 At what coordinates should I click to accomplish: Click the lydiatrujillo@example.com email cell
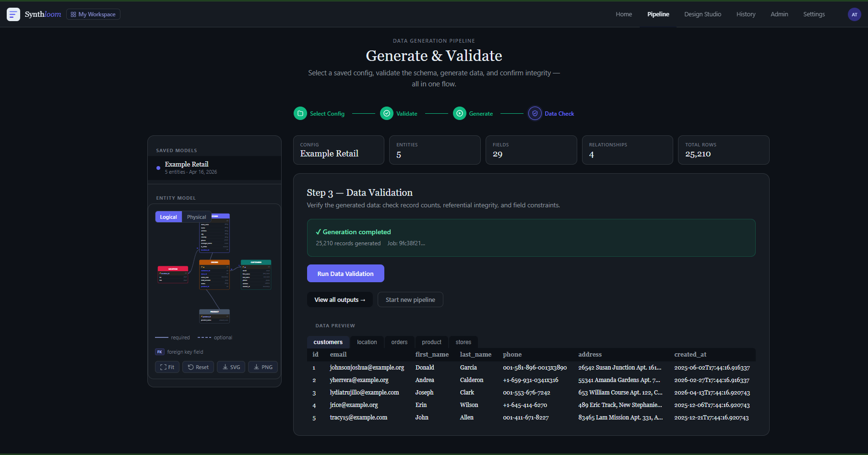pos(364,393)
